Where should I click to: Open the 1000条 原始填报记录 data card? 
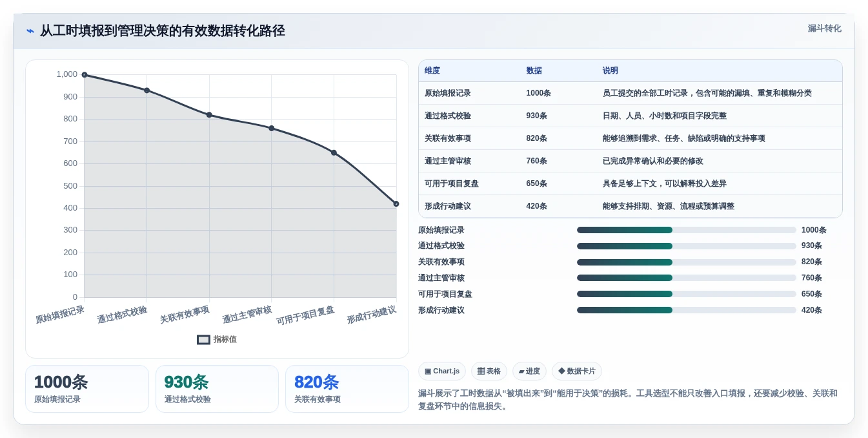point(87,389)
